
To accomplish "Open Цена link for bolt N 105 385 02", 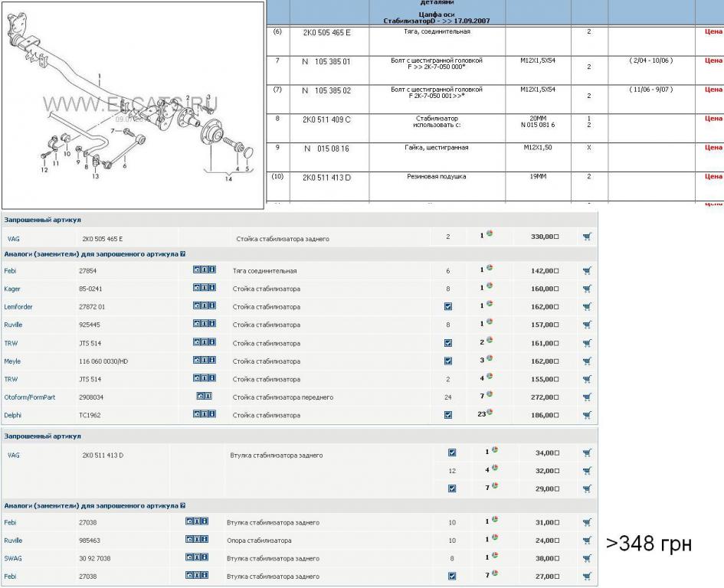I will [x=713, y=90].
